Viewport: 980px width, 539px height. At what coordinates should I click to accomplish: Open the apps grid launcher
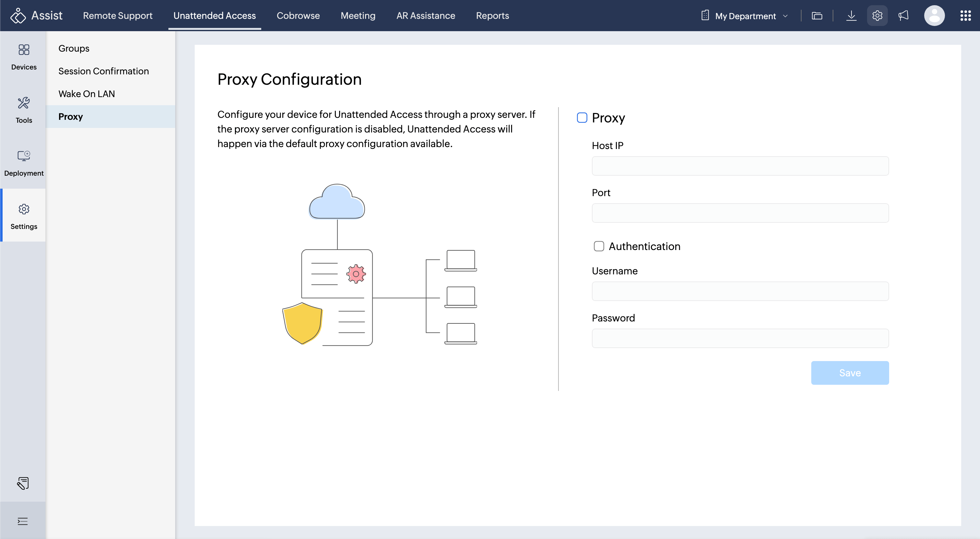[x=965, y=16]
